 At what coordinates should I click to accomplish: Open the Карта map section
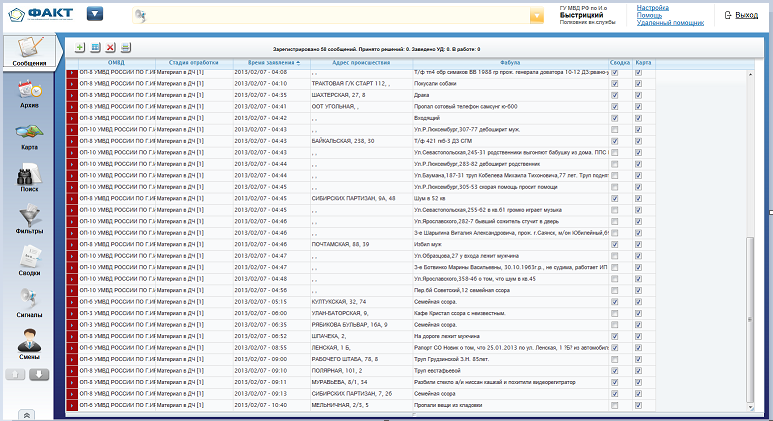[x=28, y=135]
